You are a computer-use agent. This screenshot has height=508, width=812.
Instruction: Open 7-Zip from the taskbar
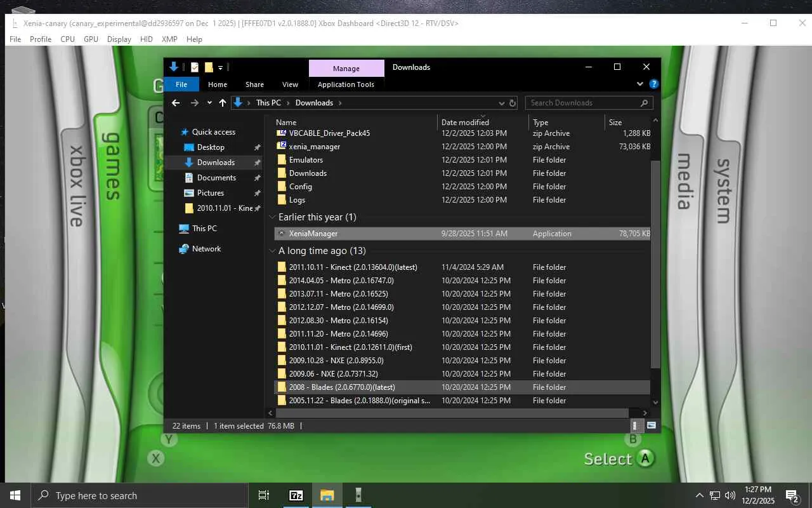[296, 495]
